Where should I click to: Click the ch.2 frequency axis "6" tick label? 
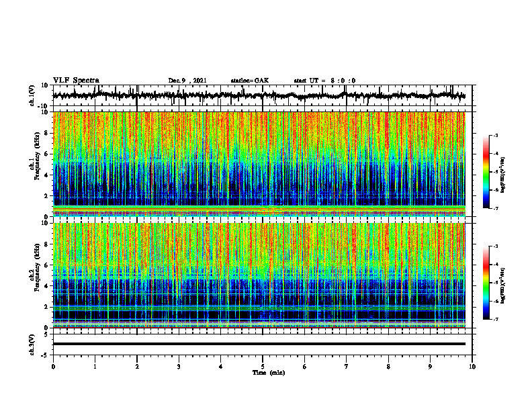tap(47, 265)
